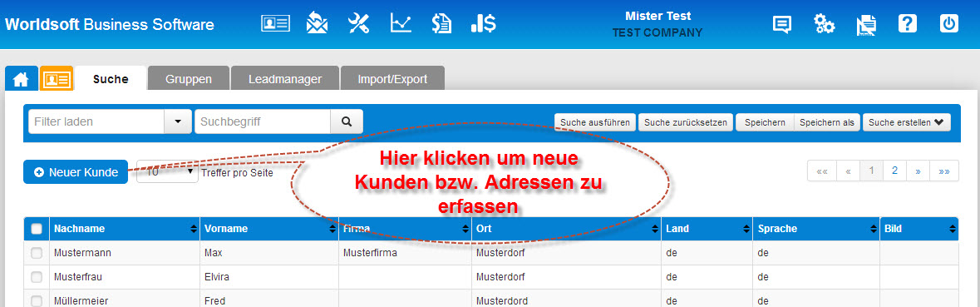Open the wrench and screwdriver tools icon

[359, 24]
